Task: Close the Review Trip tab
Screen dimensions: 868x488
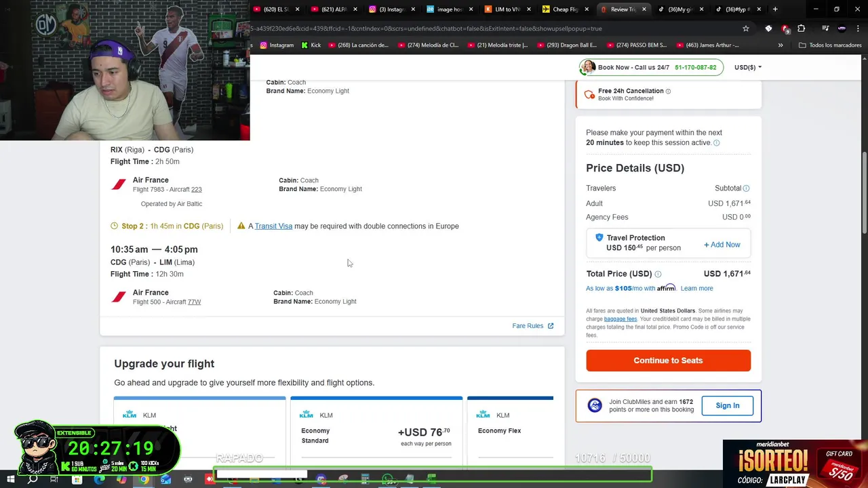Action: pyautogui.click(x=644, y=9)
